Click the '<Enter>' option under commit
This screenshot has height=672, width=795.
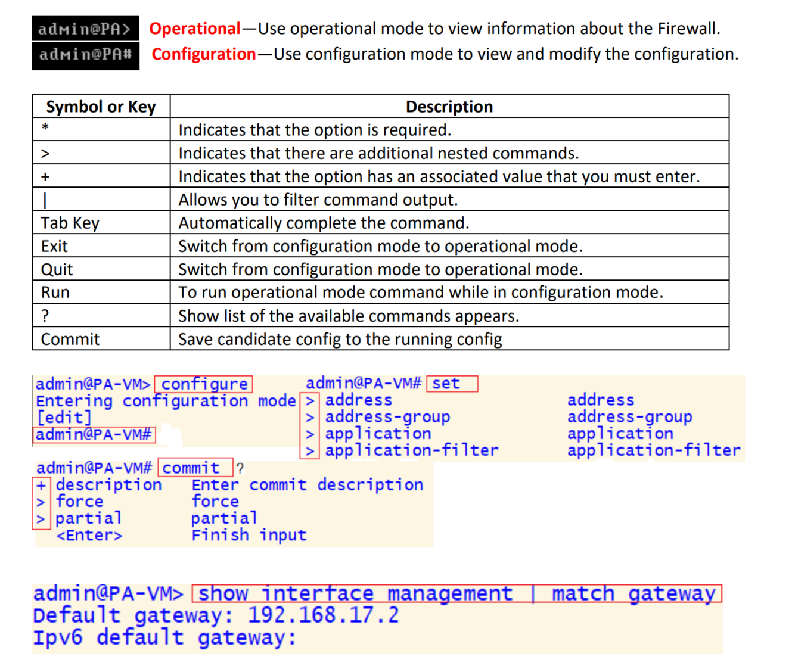89,536
